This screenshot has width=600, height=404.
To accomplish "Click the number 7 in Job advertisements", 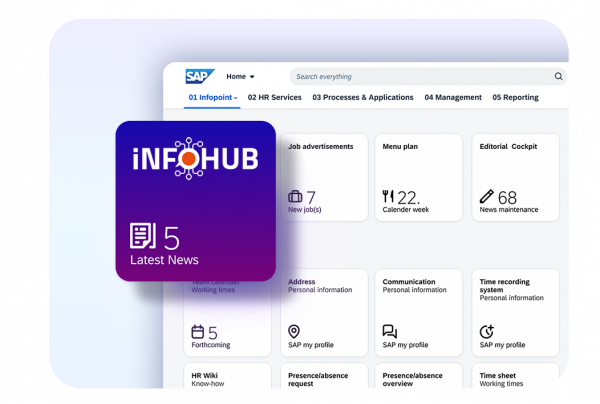I will coord(311,198).
